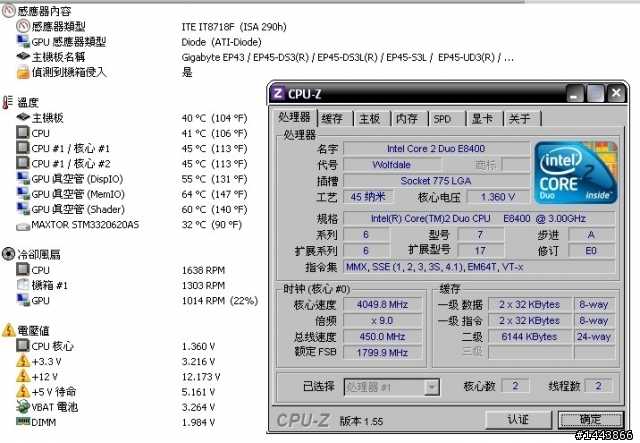Close the CPU-Z window
The height and width of the screenshot is (443, 640).
[616, 93]
